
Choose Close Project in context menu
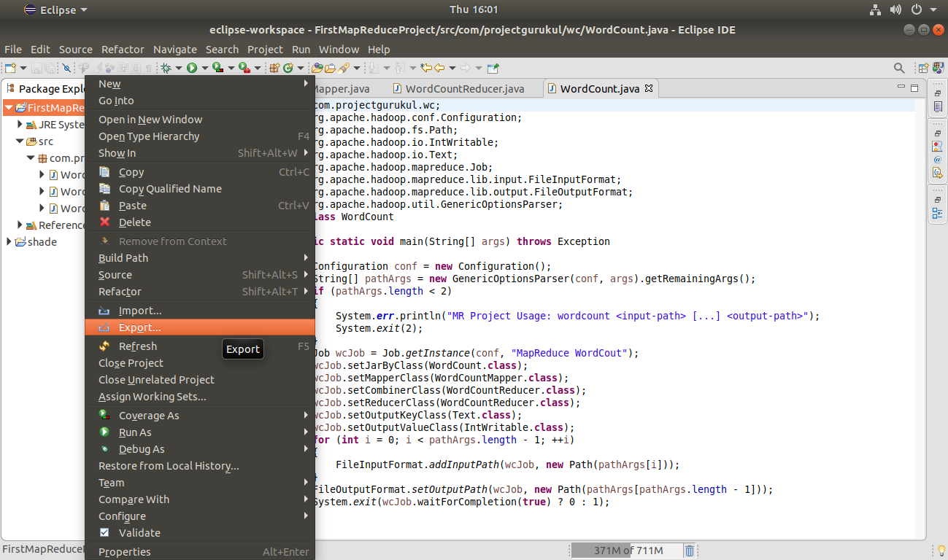coord(200,363)
